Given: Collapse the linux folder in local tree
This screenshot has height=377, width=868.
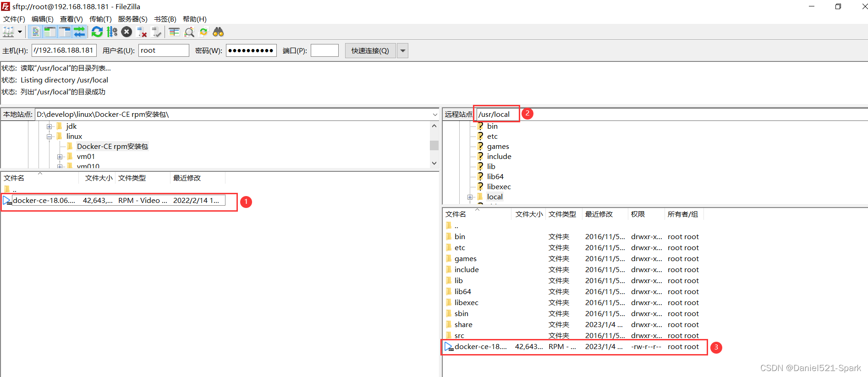Looking at the screenshot, I should (49, 137).
